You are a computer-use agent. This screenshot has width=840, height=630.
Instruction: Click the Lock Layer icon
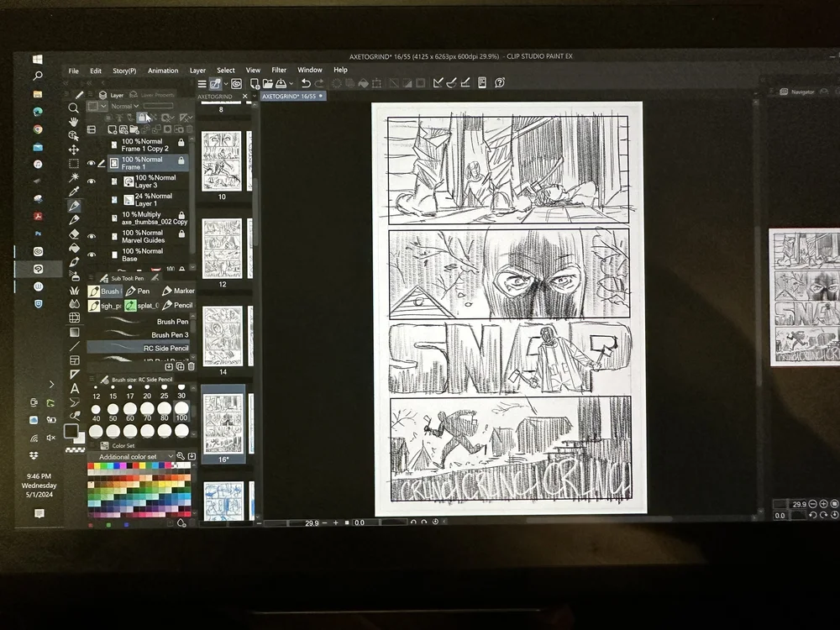[x=141, y=118]
